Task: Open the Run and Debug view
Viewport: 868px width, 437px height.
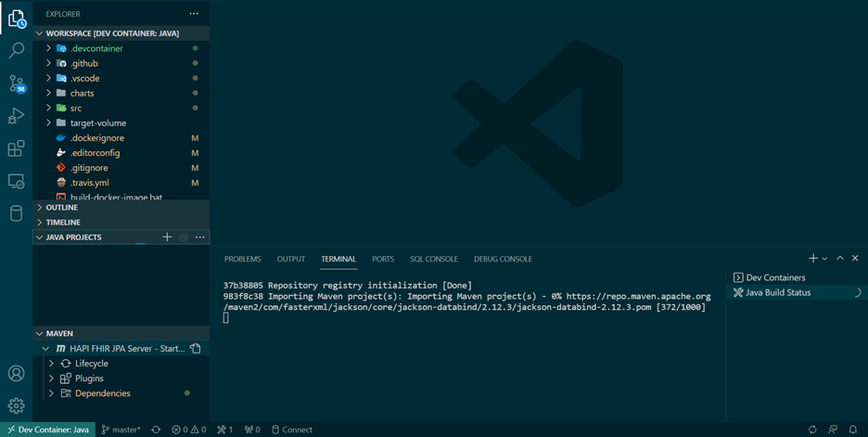Action: 16,116
